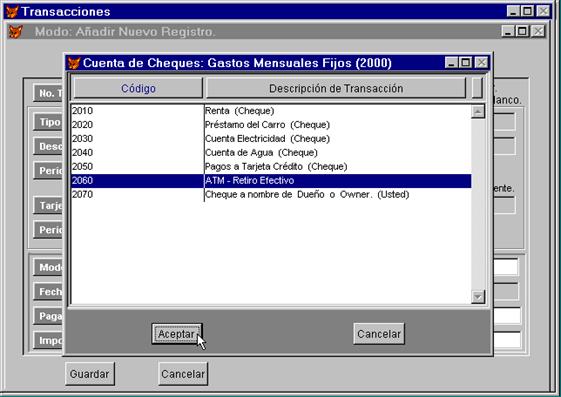Image resolution: width=561 pixels, height=397 pixels.
Task: Minimize the Transacciones window
Action: coord(513,11)
